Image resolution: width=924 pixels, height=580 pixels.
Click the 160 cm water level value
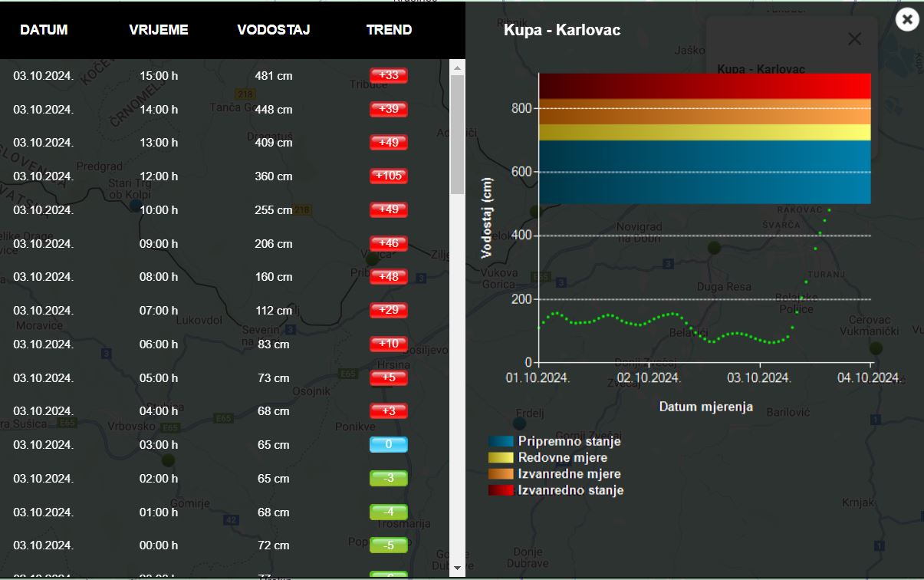point(274,277)
